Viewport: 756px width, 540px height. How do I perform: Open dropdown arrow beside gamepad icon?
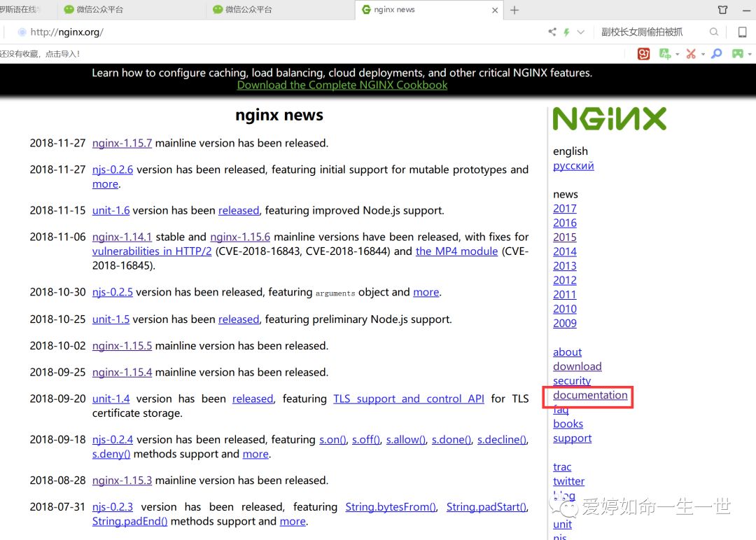coord(750,54)
